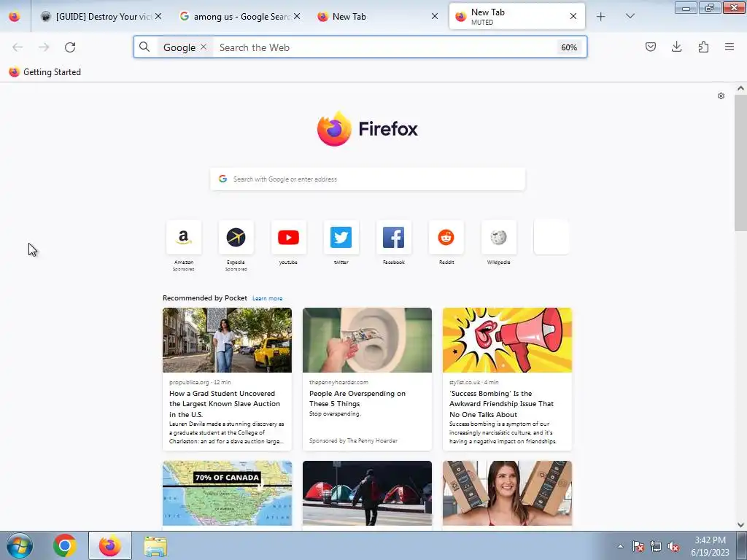This screenshot has height=560, width=747.
Task: Open the Windows Start menu
Action: (x=20, y=545)
